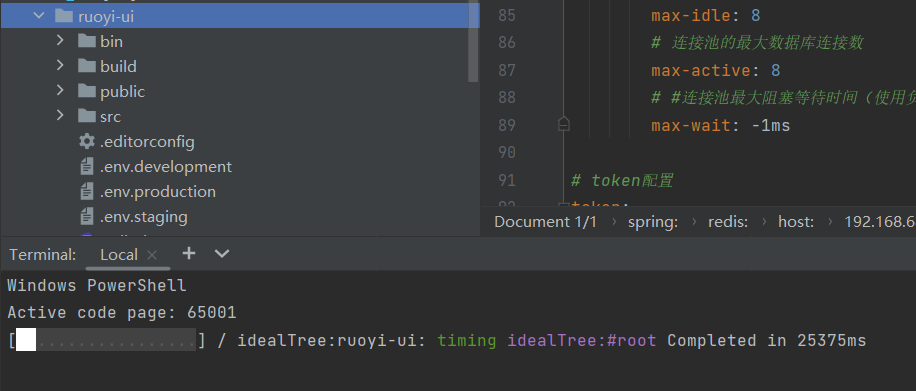
Task: Click 'max-idle: 8' on line 85
Action: [x=706, y=15]
